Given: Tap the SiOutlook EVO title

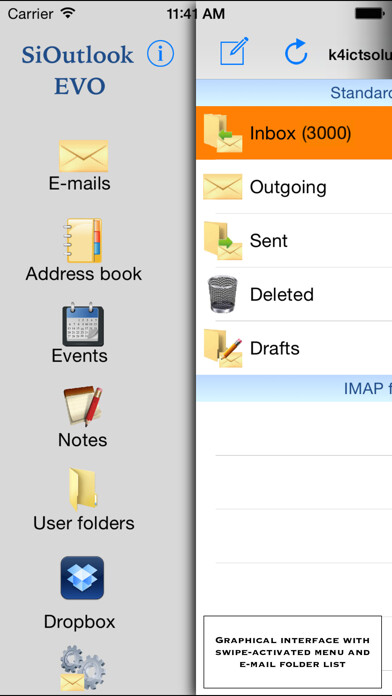Looking at the screenshot, I should [x=78, y=70].
